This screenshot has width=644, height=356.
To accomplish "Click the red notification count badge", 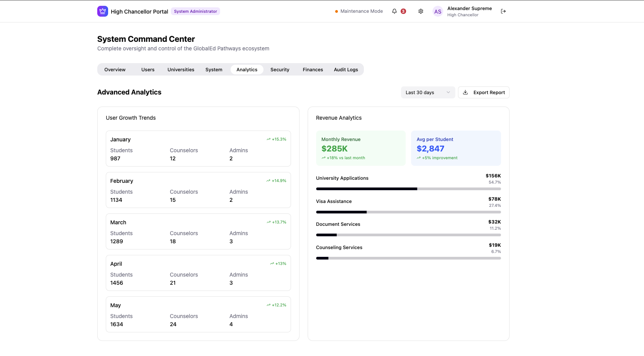I will click(403, 11).
